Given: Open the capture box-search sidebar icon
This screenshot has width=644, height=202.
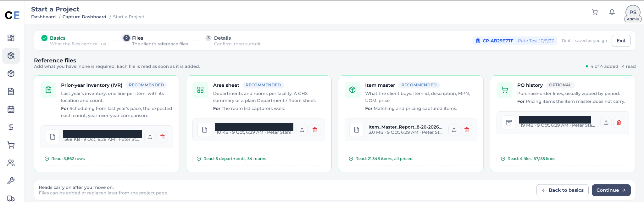Looking at the screenshot, I should 11,56.
